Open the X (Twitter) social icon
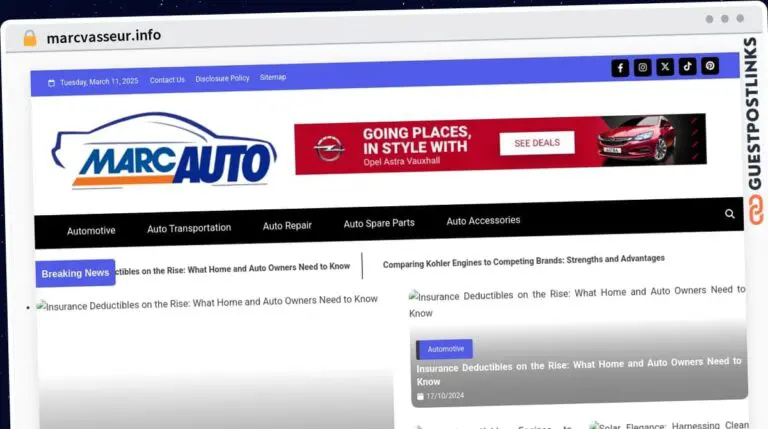 click(x=665, y=68)
